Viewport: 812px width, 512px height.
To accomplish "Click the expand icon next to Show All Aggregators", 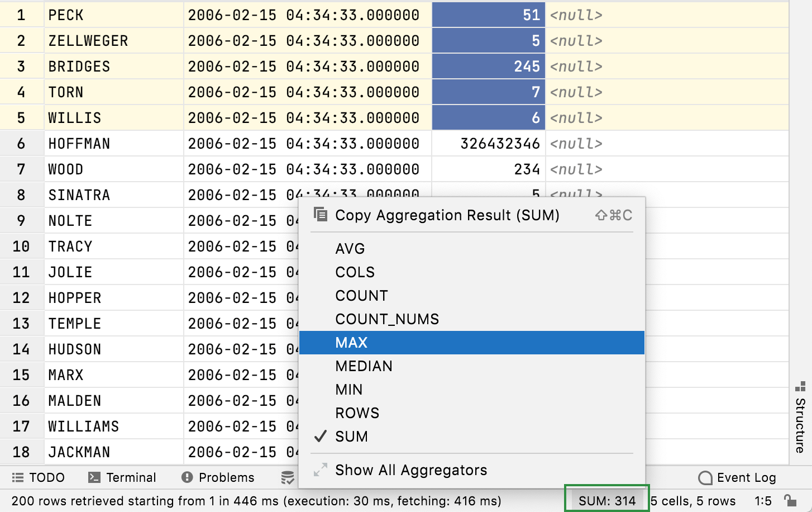I will point(321,470).
